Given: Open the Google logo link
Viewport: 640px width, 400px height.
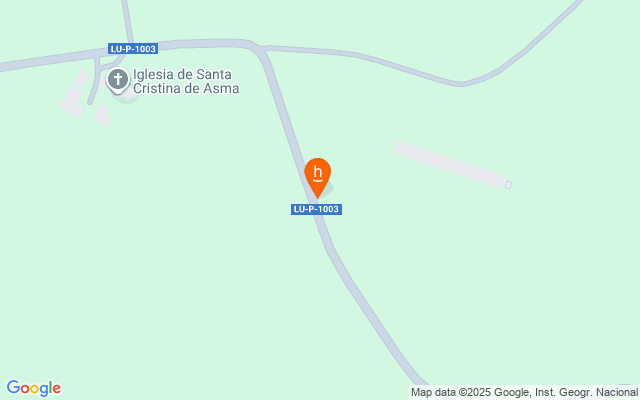Looking at the screenshot, I should click(33, 388).
